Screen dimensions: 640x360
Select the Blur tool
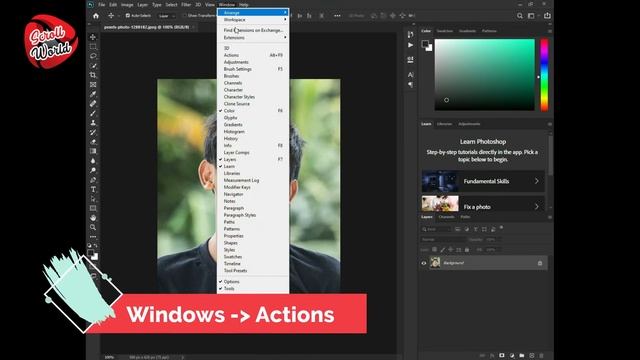[x=93, y=161]
